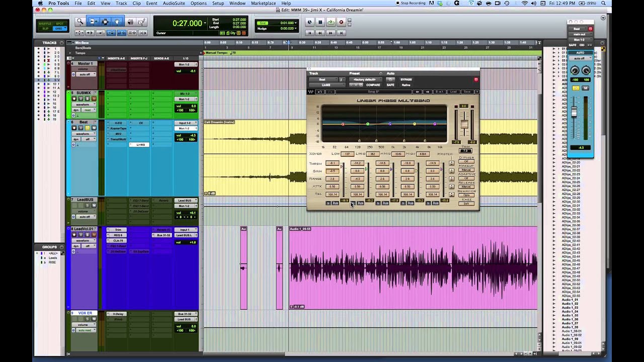Record-enable the Beat track
This screenshot has height=362, width=644.
pos(74,128)
